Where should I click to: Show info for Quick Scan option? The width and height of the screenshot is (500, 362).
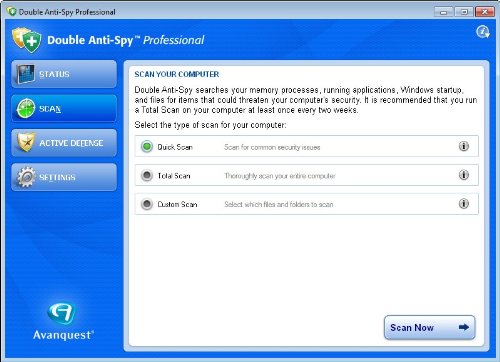point(464,146)
